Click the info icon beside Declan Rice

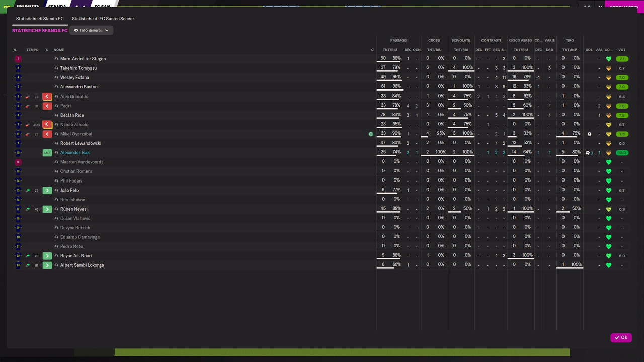tap(56, 115)
